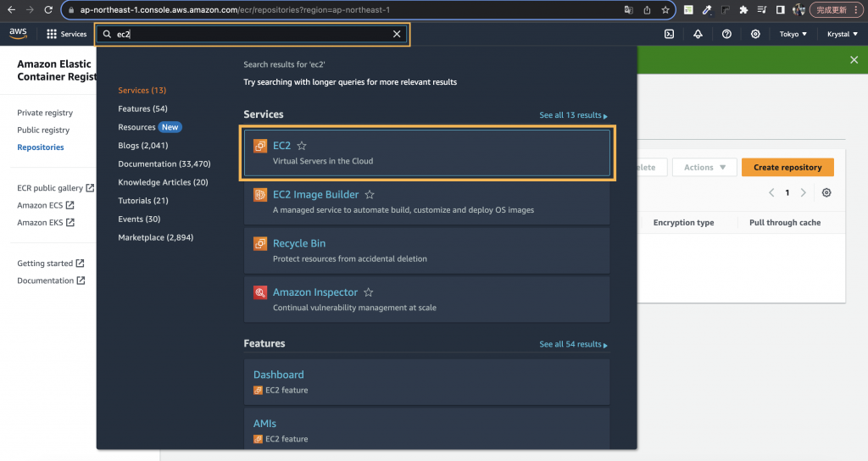This screenshot has width=868, height=461.
Task: Open Private registry in sidebar
Action: [45, 113]
